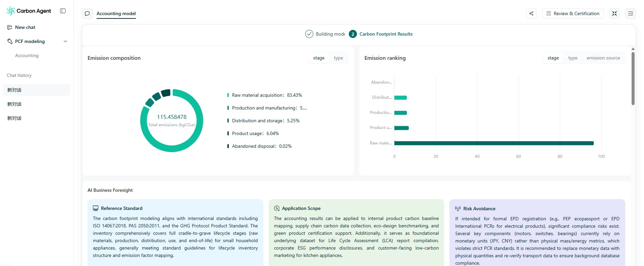Open the third 新对话 chat history entry
Viewport: 644px width, 266px height.
pos(37,118)
